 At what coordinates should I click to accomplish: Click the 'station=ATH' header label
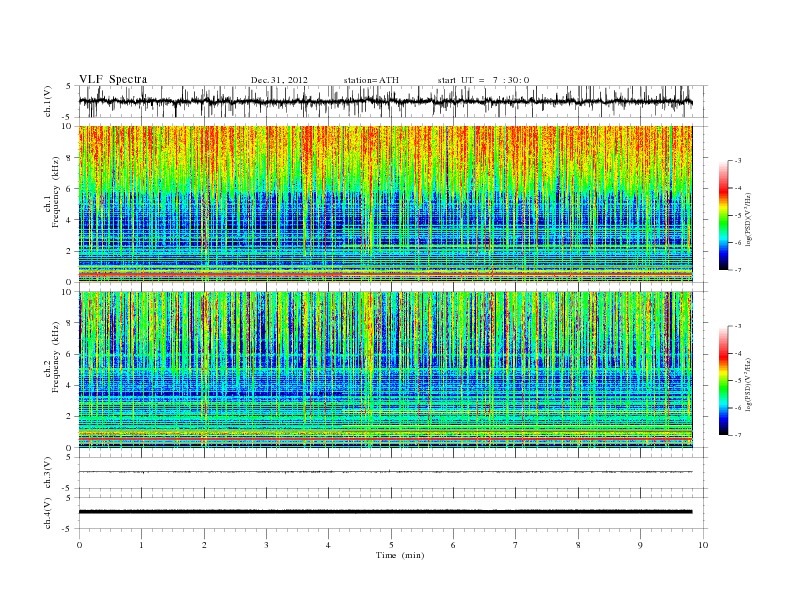coord(371,80)
